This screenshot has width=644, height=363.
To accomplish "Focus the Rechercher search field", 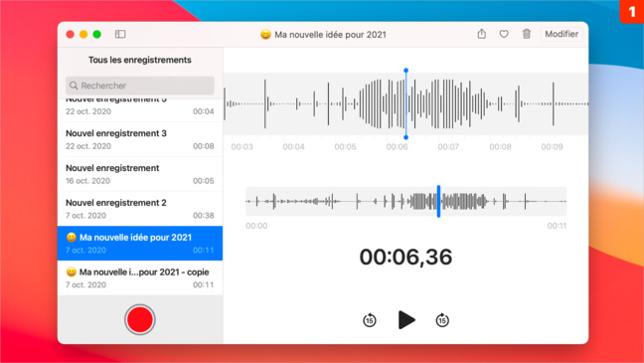I will [140, 86].
